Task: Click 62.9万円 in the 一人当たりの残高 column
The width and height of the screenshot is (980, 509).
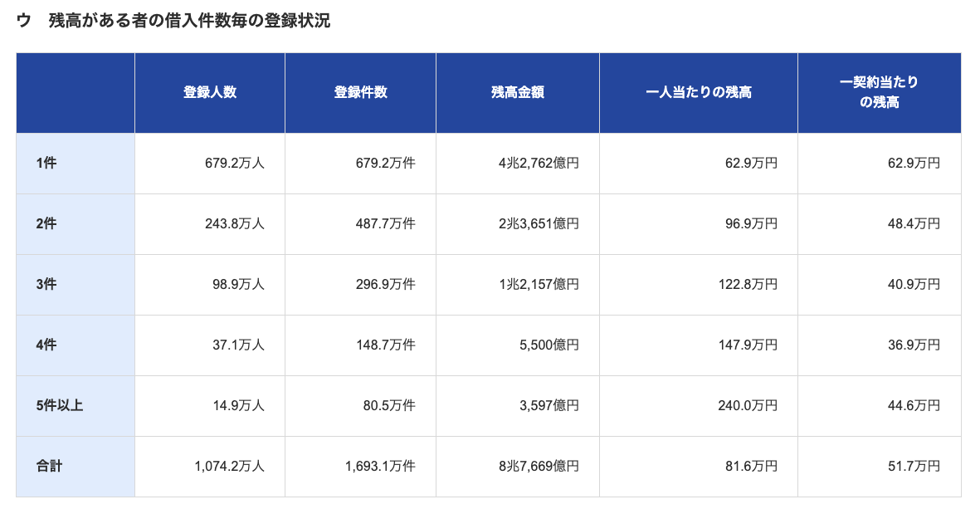Action: (x=699, y=164)
